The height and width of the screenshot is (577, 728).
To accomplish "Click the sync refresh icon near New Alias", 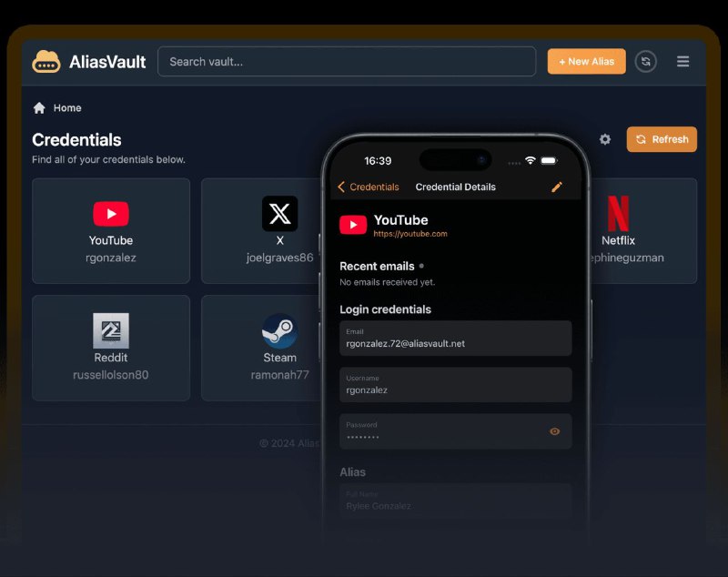I will pyautogui.click(x=645, y=61).
